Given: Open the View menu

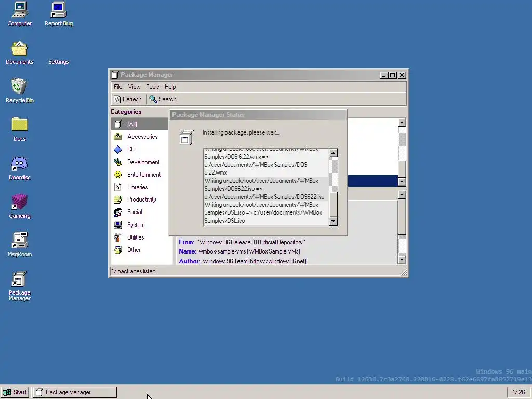Looking at the screenshot, I should [134, 87].
